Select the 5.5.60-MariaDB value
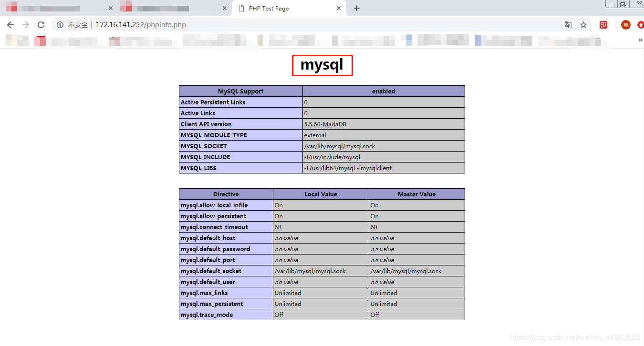Image resolution: width=644 pixels, height=346 pixels. tap(325, 124)
